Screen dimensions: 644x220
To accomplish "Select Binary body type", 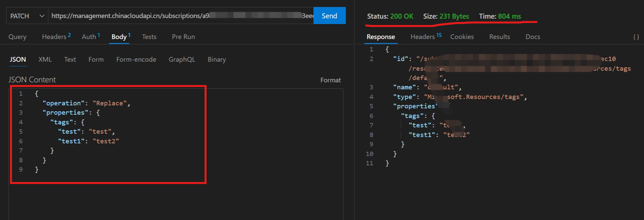I will [x=217, y=59].
